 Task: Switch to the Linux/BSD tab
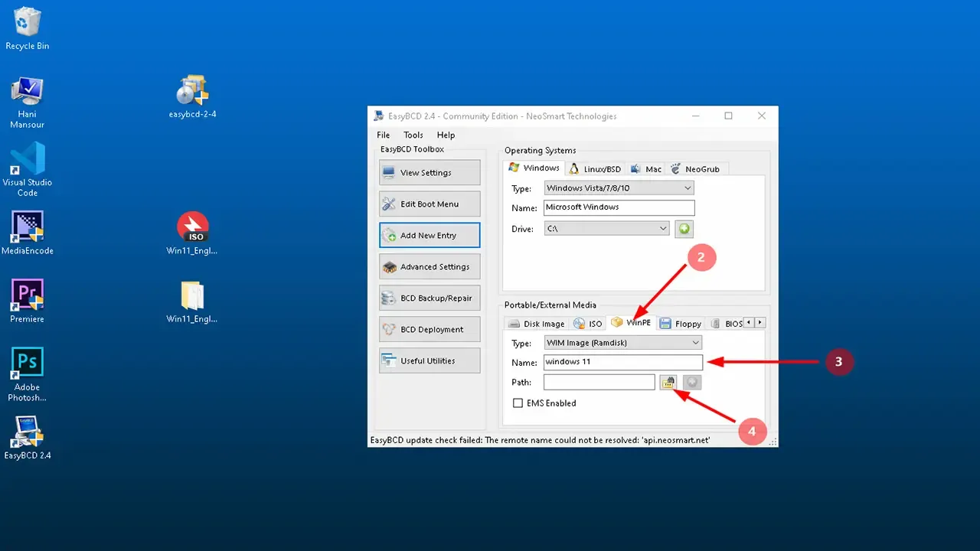595,169
